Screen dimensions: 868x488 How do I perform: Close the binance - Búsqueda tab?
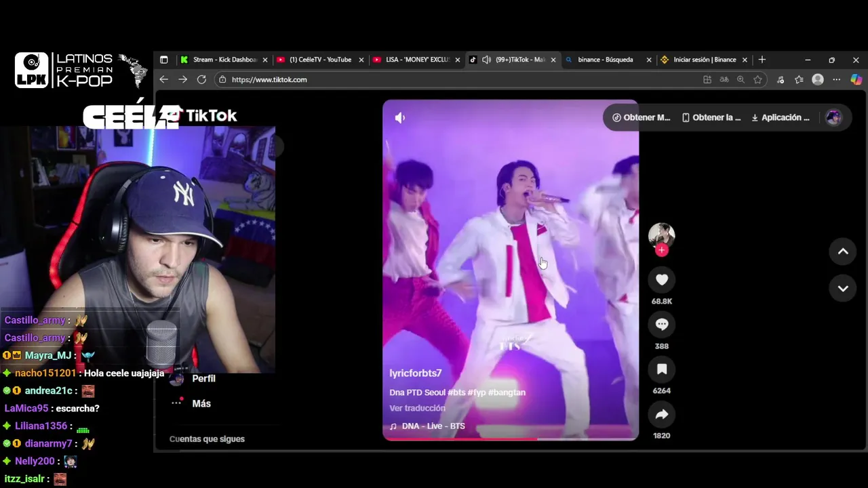648,60
